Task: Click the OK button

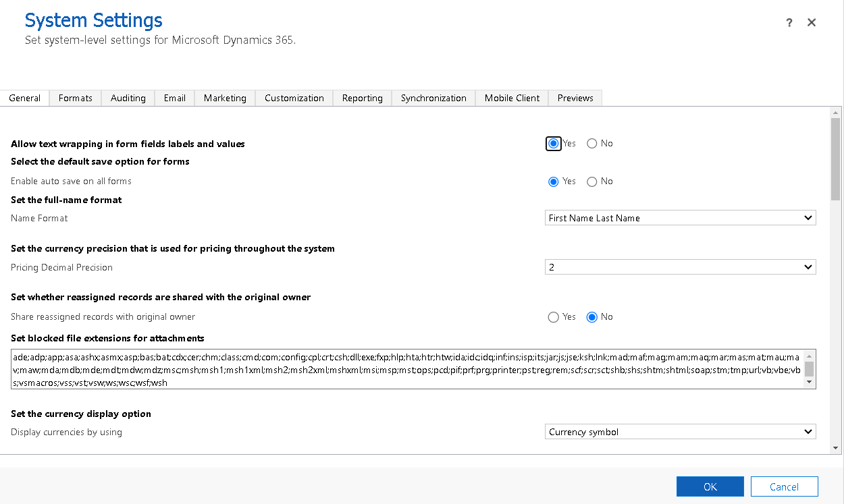Action: (x=710, y=486)
